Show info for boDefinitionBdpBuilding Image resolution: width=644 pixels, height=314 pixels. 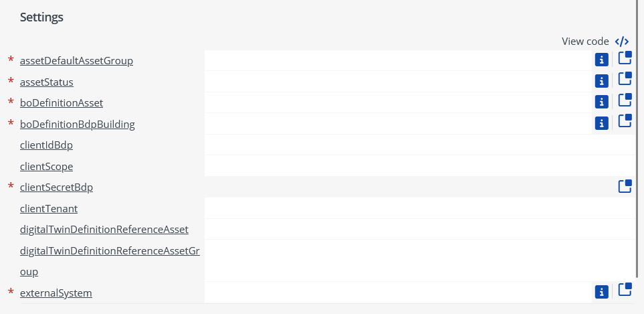[x=602, y=123]
